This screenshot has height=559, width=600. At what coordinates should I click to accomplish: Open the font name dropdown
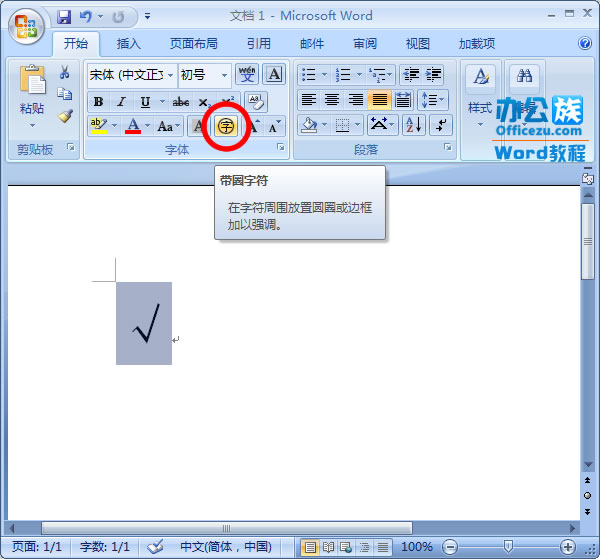171,75
